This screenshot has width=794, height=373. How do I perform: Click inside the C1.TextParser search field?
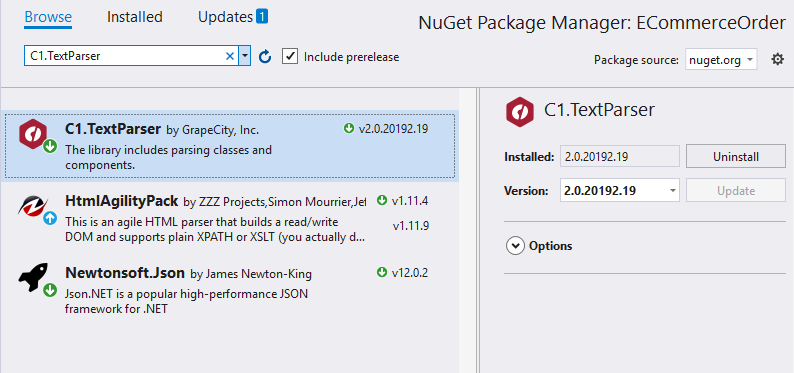(x=124, y=56)
